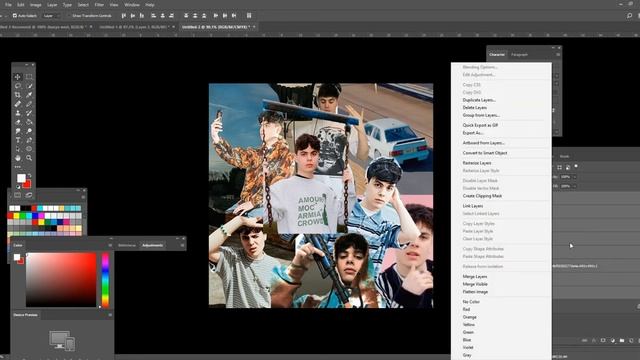The height and width of the screenshot is (360, 640).
Task: Switch to the Character tab
Action: click(x=497, y=54)
